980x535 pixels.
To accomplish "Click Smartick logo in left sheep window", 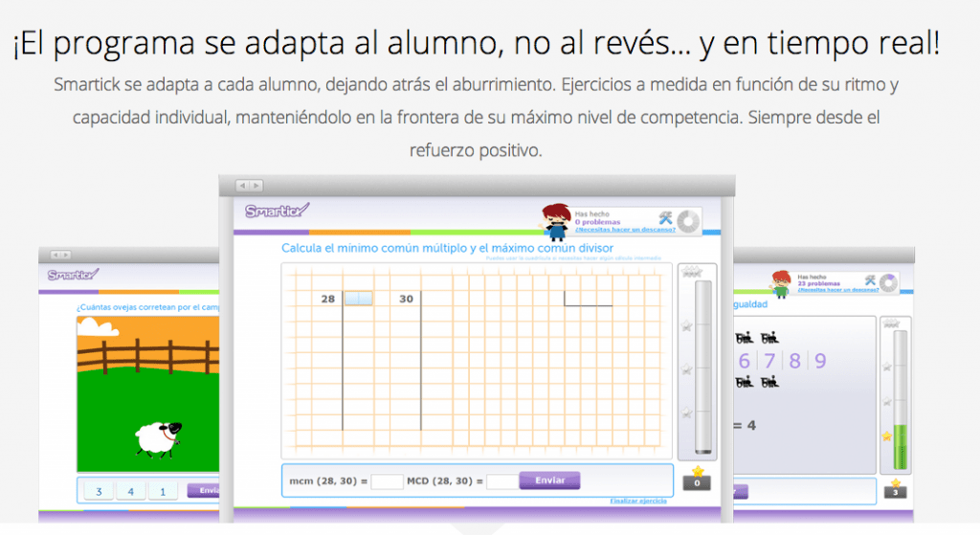I will coord(73,275).
